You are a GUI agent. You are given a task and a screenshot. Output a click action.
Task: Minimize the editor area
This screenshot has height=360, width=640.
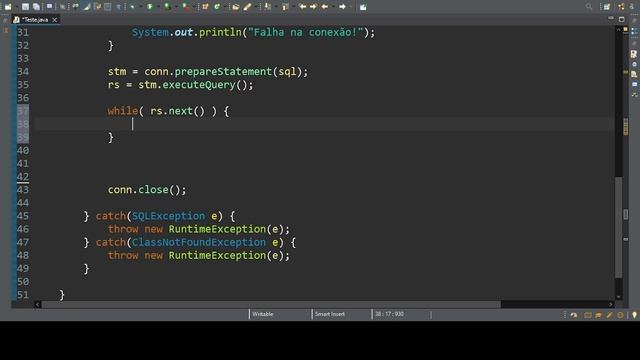pyautogui.click(x=611, y=19)
